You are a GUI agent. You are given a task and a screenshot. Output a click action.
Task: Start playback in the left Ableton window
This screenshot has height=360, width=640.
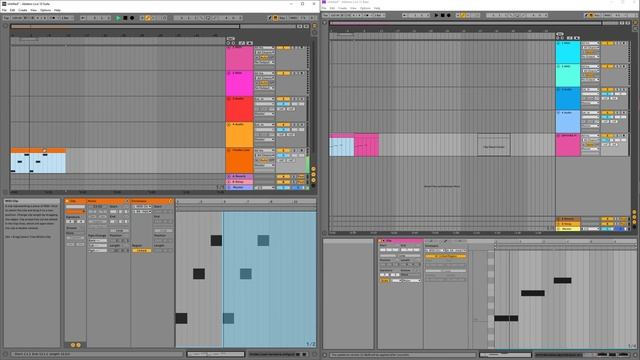pyautogui.click(x=118, y=18)
